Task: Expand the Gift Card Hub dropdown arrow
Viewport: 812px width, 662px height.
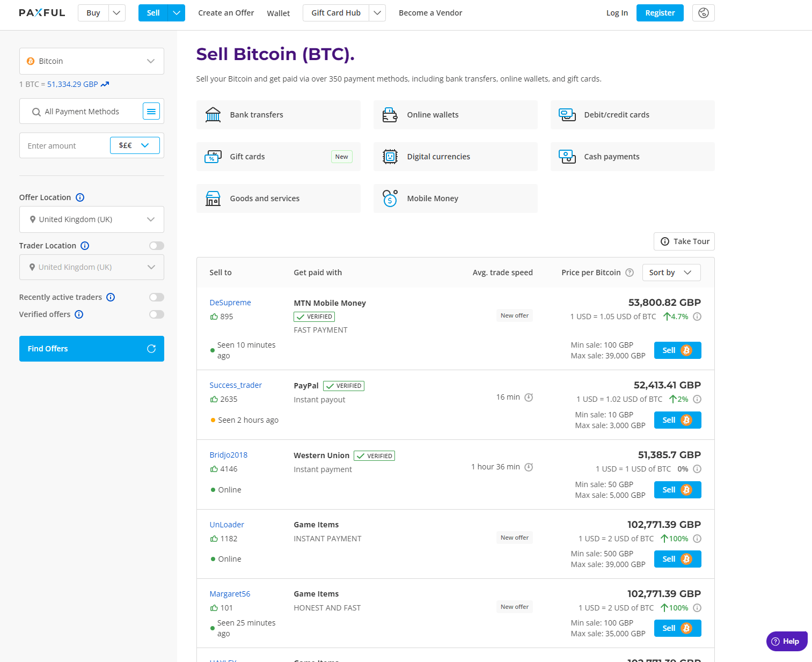Action: [x=377, y=13]
